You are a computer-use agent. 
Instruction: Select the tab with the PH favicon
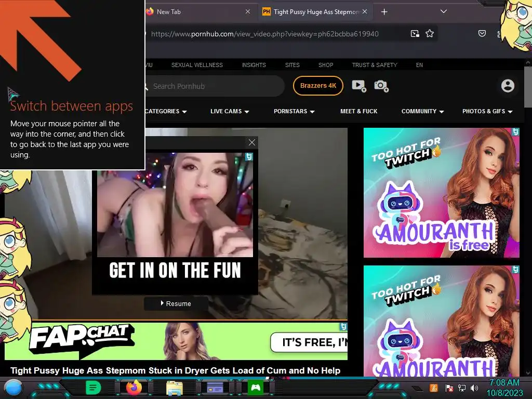point(315,12)
